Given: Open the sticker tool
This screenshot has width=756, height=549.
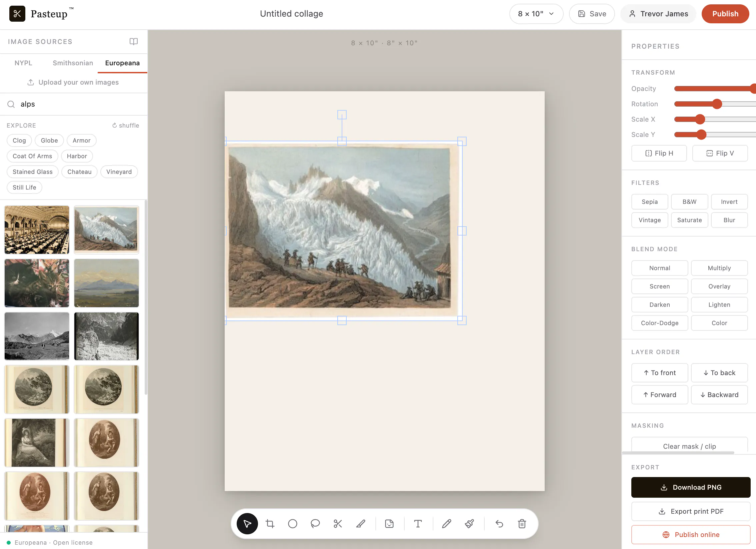Looking at the screenshot, I should tap(389, 524).
